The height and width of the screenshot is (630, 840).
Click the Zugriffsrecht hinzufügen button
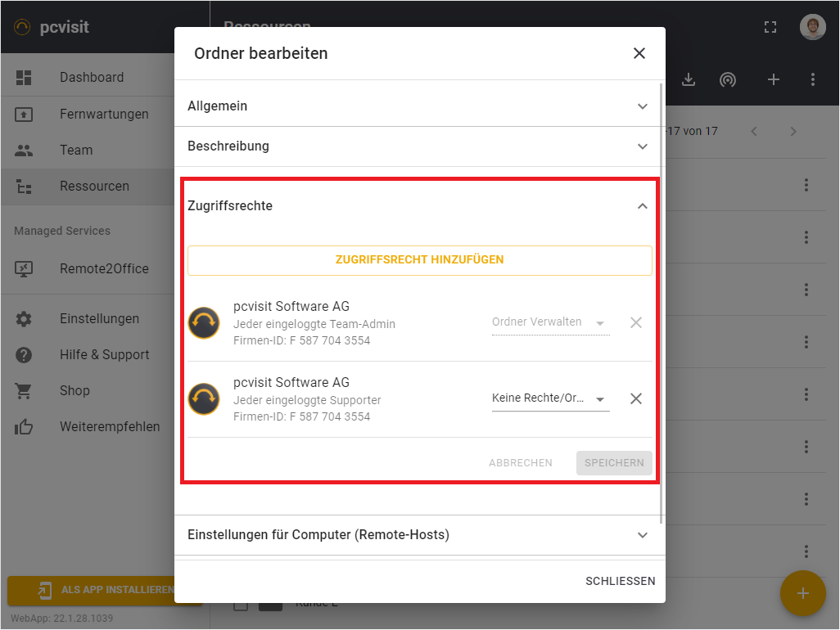419,260
